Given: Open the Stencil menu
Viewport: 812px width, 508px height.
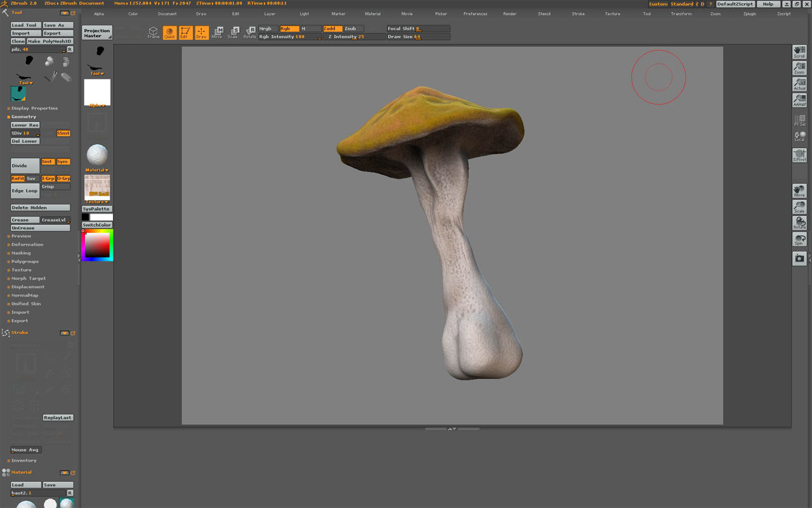Looking at the screenshot, I should 544,14.
